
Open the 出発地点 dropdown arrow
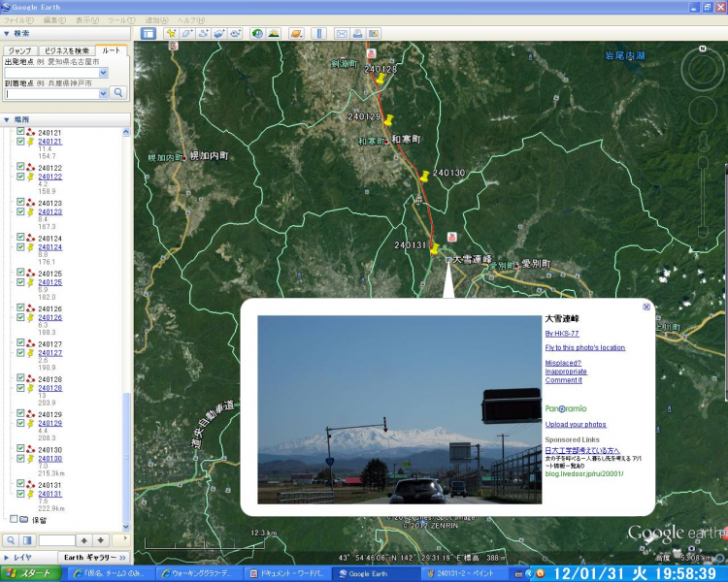[103, 73]
